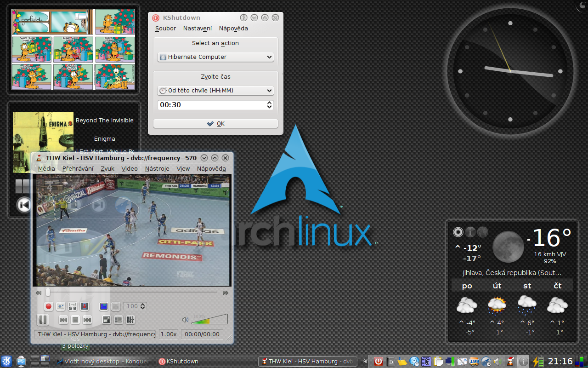Image resolution: width=588 pixels, height=368 pixels.
Task: Expand the Od této chvíle time dropdown
Action: (x=215, y=91)
